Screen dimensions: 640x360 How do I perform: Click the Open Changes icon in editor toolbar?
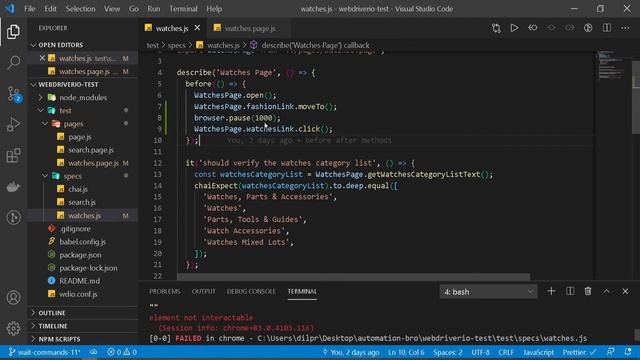point(496,28)
